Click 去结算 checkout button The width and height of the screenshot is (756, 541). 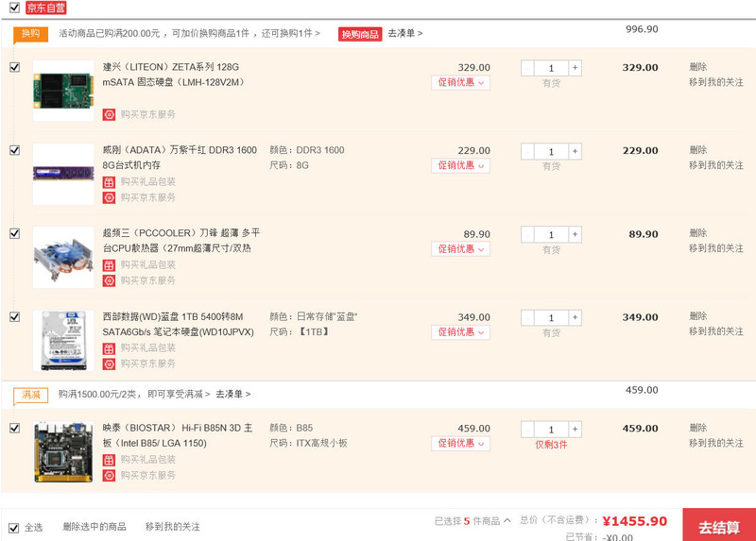tap(718, 525)
